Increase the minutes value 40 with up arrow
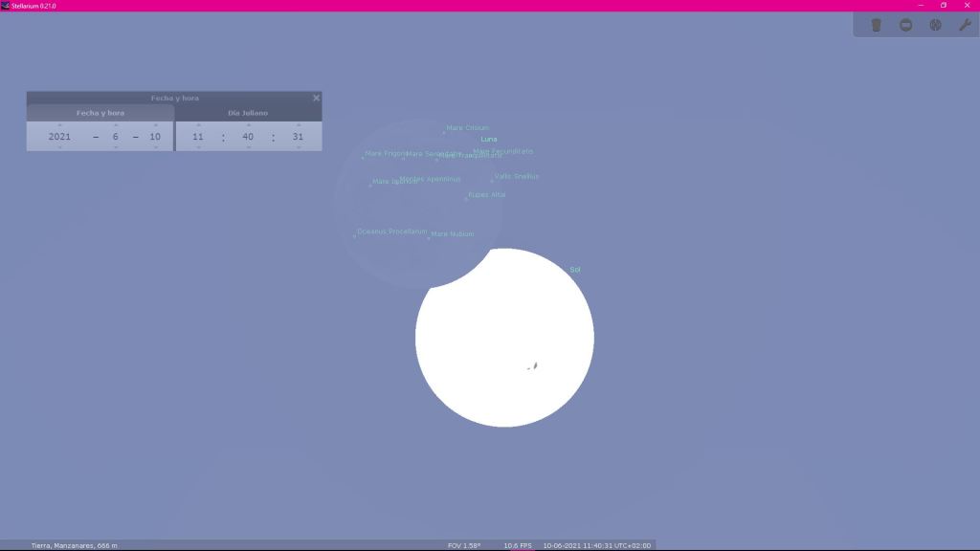The image size is (980, 551). [248, 125]
